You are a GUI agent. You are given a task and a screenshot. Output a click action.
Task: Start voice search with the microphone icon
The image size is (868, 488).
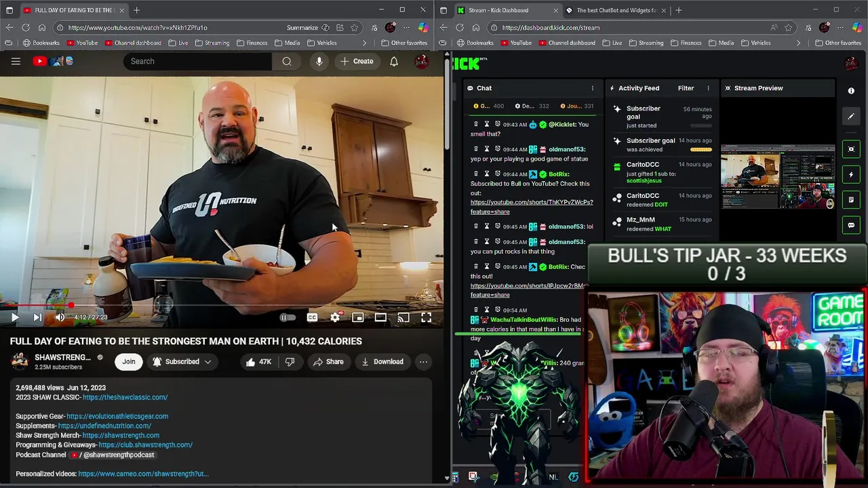(319, 61)
